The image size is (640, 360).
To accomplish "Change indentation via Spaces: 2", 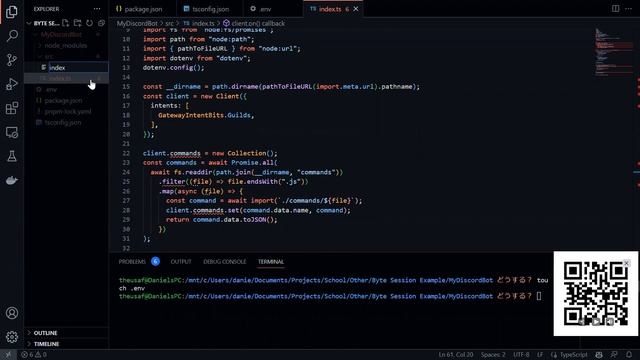I will (x=493, y=355).
